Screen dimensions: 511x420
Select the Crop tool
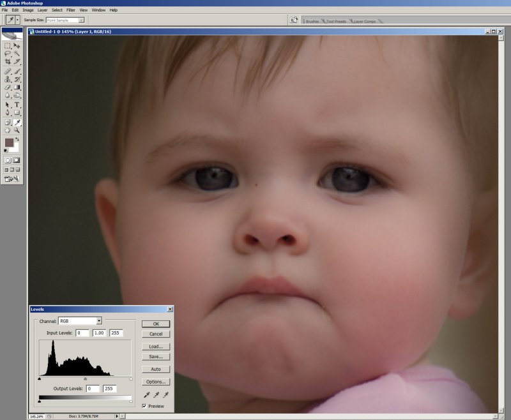coord(8,61)
